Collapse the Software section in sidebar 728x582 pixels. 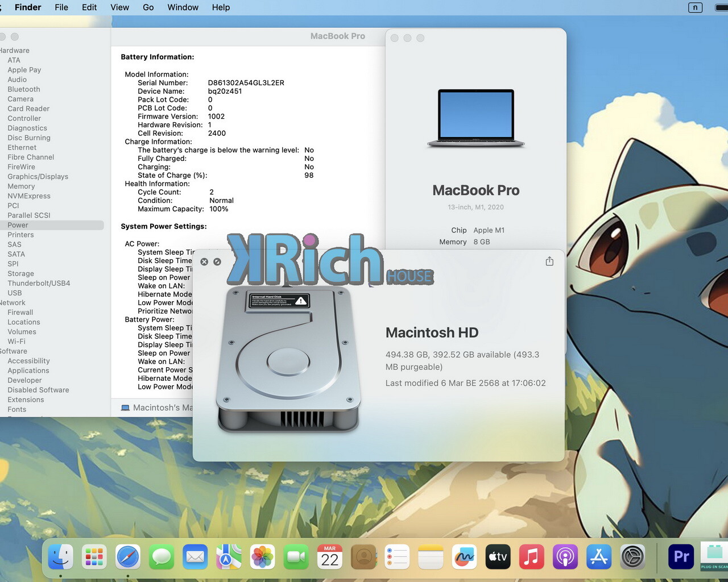pos(13,351)
